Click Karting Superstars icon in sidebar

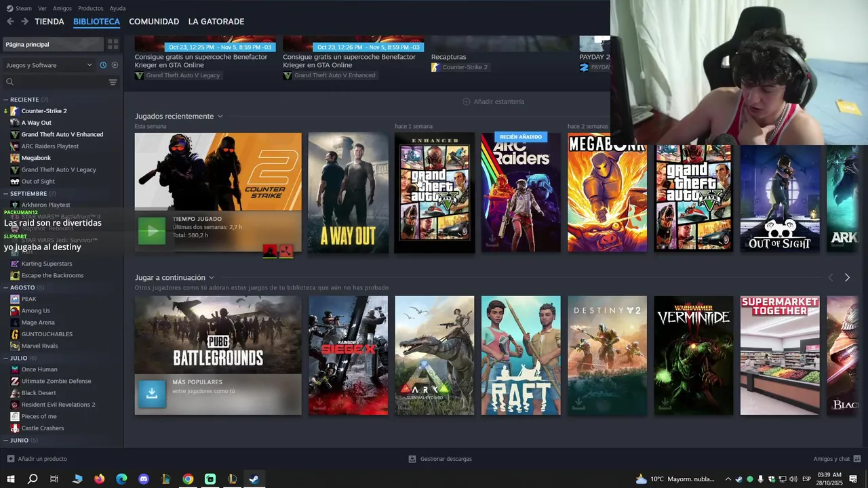tap(15, 264)
